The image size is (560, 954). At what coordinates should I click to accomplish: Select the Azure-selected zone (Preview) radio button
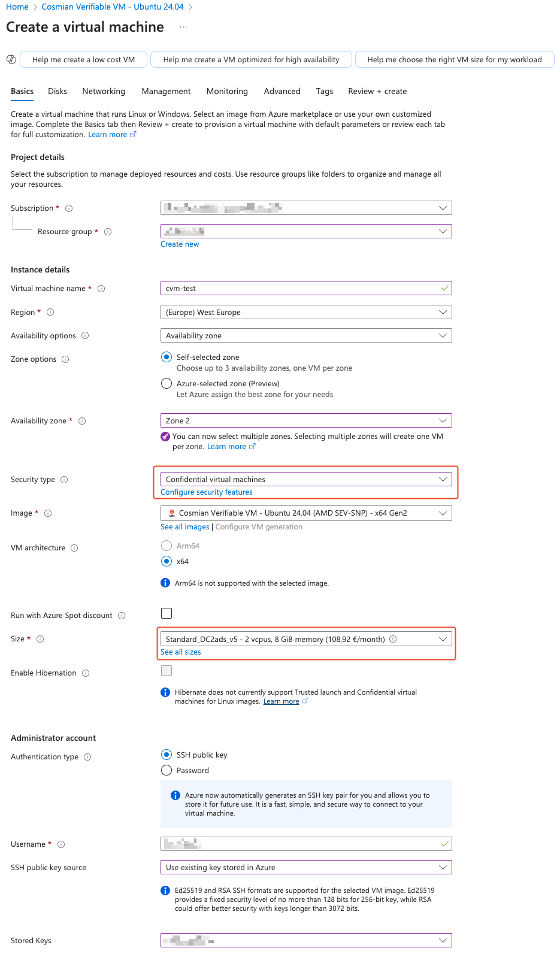click(x=167, y=383)
